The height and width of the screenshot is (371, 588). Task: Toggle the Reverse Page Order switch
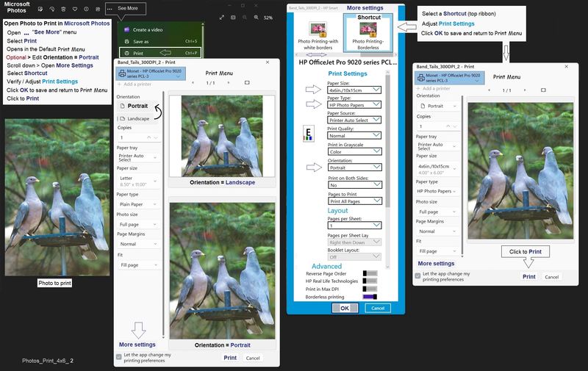pos(370,273)
